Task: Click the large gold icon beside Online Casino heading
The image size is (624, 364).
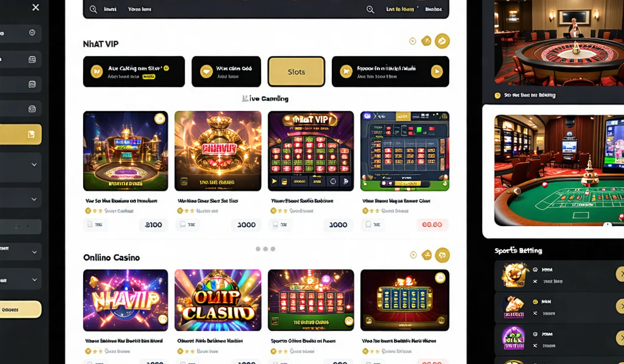Action: point(443,255)
